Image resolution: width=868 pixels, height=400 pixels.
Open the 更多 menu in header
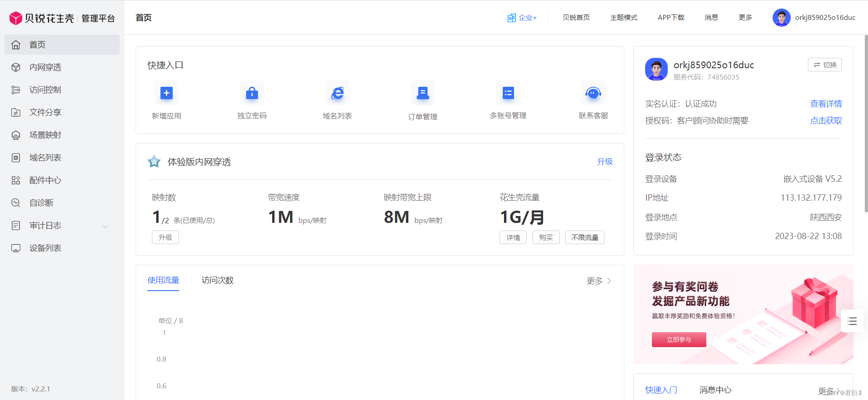point(745,18)
